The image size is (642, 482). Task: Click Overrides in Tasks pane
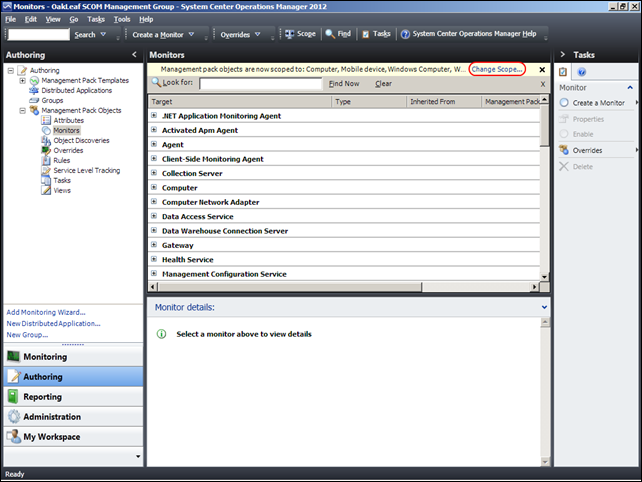(x=587, y=150)
